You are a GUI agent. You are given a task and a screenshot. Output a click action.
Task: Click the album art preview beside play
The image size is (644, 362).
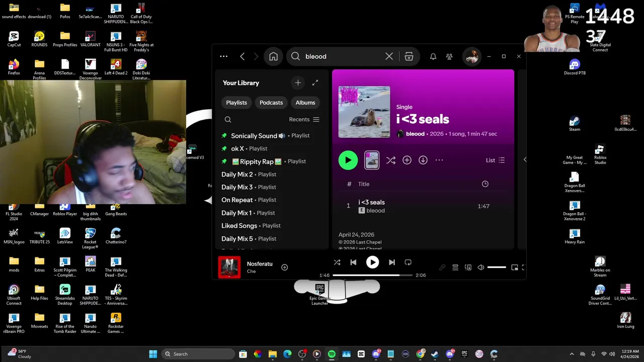coord(372,160)
